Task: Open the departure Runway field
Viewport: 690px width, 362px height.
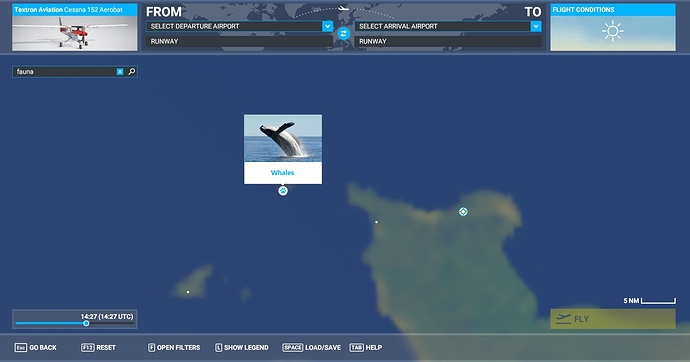Action: tap(239, 41)
